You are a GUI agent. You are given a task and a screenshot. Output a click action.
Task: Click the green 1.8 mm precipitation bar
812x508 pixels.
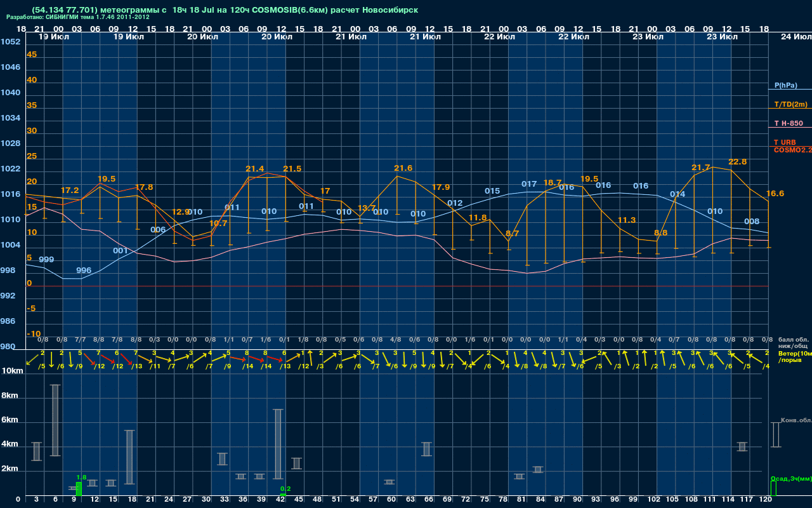coord(79,490)
